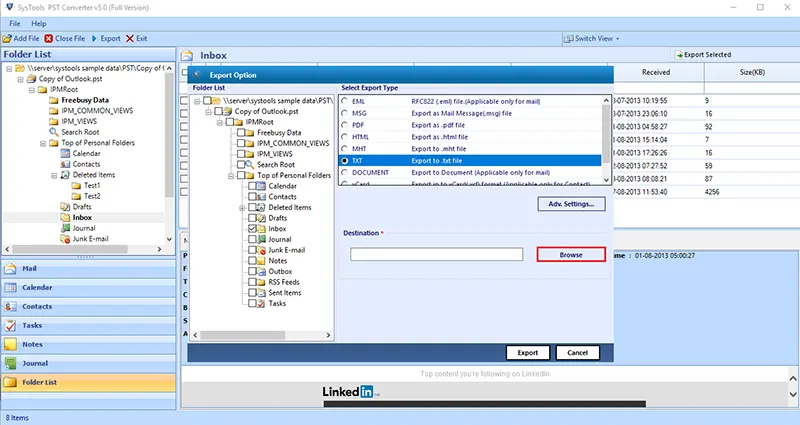Open the Help menu

[x=39, y=23]
